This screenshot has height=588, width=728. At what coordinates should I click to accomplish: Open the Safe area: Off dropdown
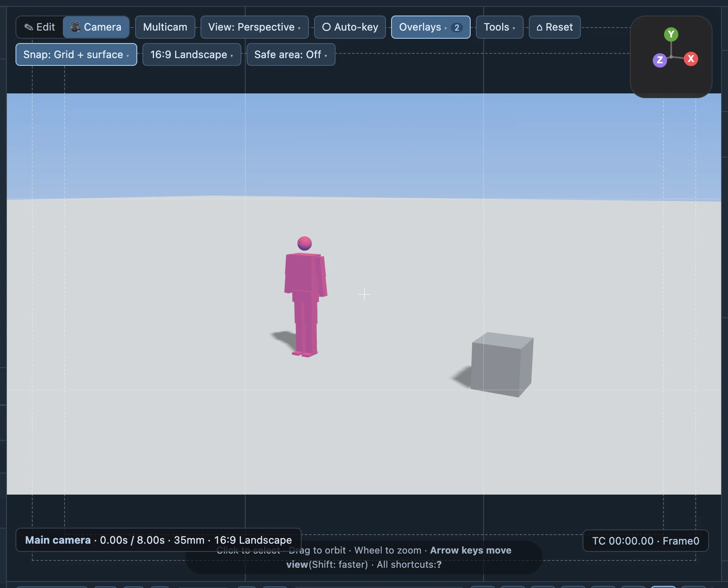291,55
